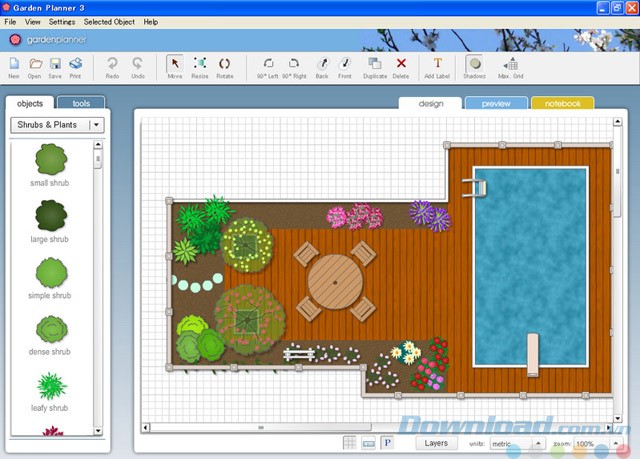The width and height of the screenshot is (640, 459).
Task: Switch to the preview tab
Action: (496, 104)
